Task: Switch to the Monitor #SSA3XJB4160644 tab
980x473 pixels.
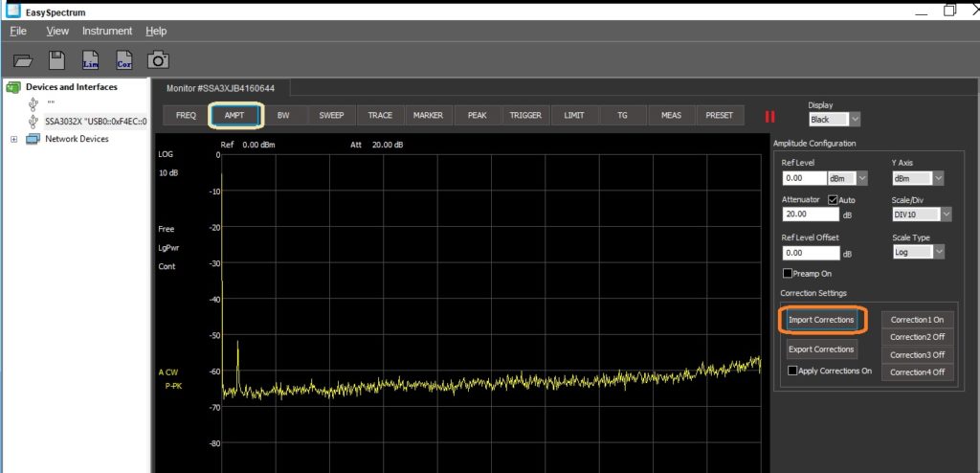Action: coord(220,88)
